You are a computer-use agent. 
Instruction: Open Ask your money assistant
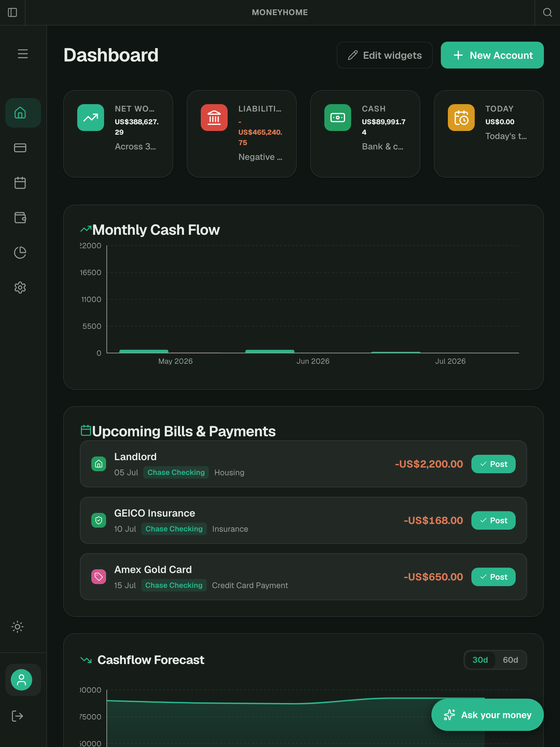click(x=487, y=714)
